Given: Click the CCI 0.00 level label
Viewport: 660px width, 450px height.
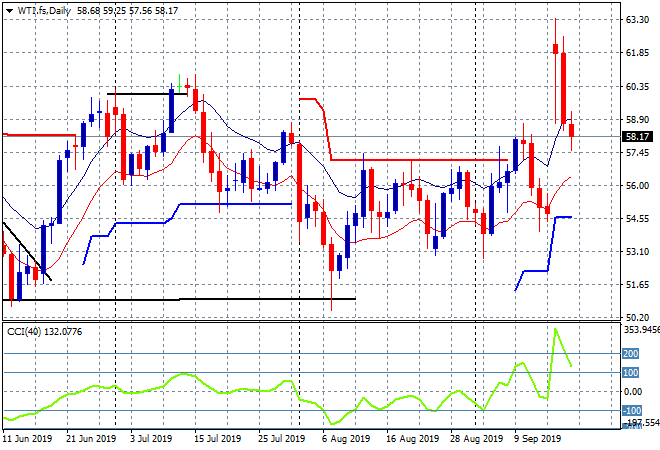Looking at the screenshot, I should [x=633, y=392].
